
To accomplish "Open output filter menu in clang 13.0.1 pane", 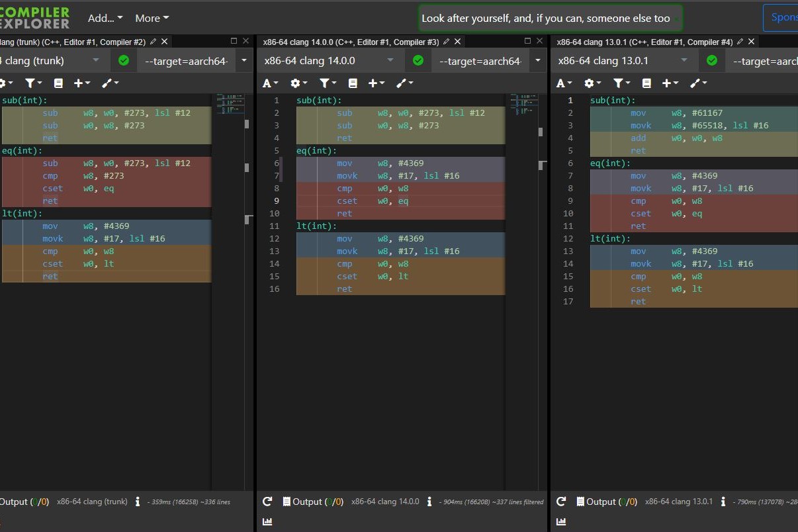I will point(622,83).
